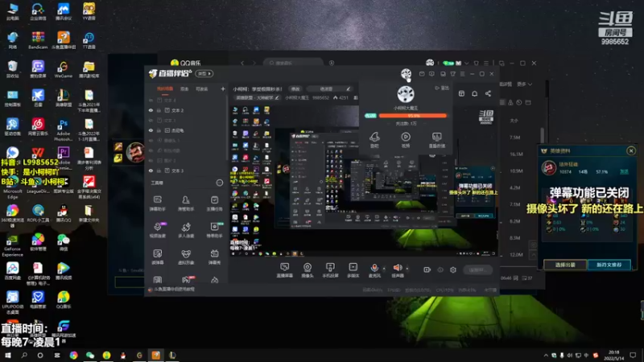Open the main menu icon in 直播伴侣 title bar
Screen dimensions: 644x362
point(462,74)
